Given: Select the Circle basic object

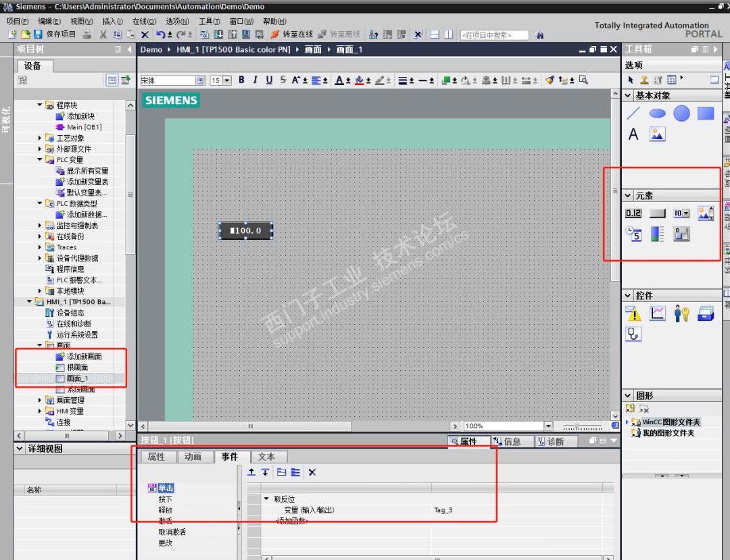Looking at the screenshot, I should click(681, 113).
